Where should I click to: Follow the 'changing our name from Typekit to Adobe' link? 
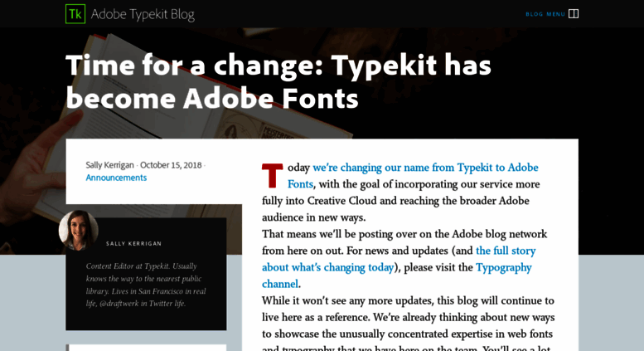click(425, 168)
